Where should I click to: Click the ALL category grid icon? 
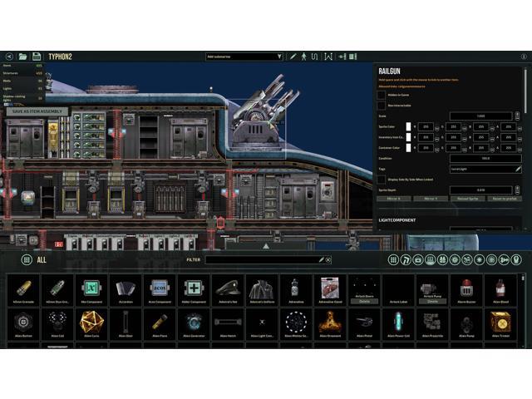(27, 259)
